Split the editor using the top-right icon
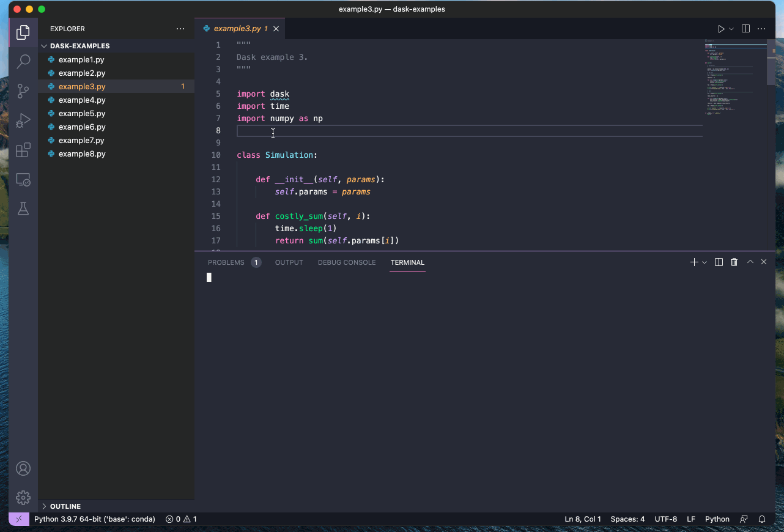 (x=745, y=28)
